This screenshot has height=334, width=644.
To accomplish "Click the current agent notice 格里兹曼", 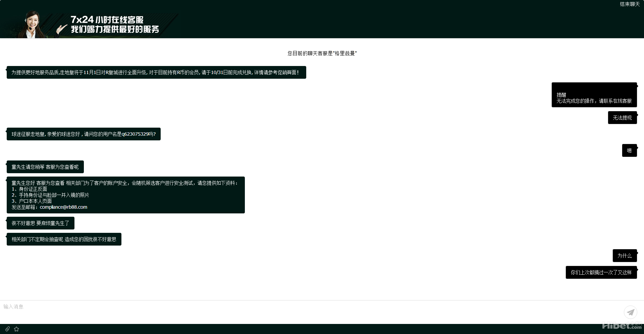I will (322, 53).
